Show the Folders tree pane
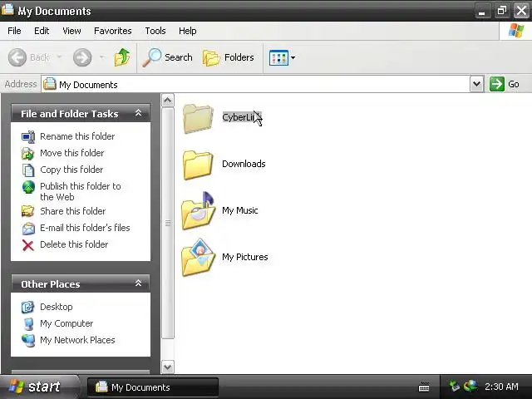 point(229,57)
